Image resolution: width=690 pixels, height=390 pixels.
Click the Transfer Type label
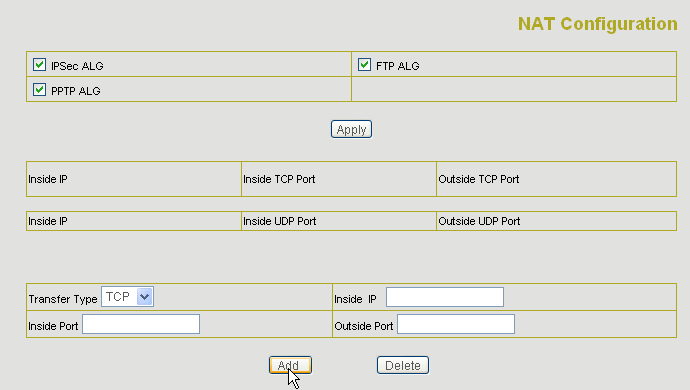(x=63, y=299)
